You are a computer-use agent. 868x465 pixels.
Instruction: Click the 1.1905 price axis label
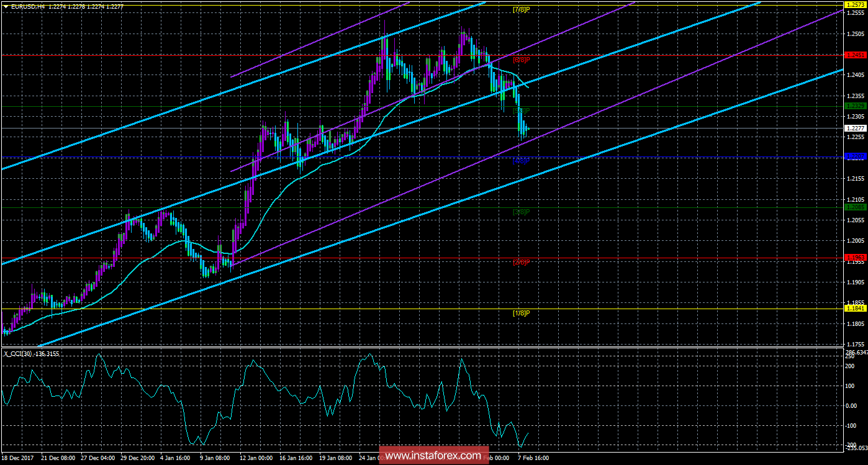coord(856,282)
